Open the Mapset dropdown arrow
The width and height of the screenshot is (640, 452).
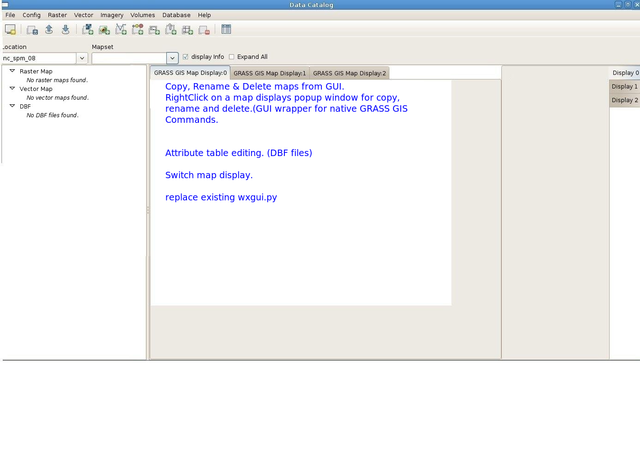click(x=172, y=59)
